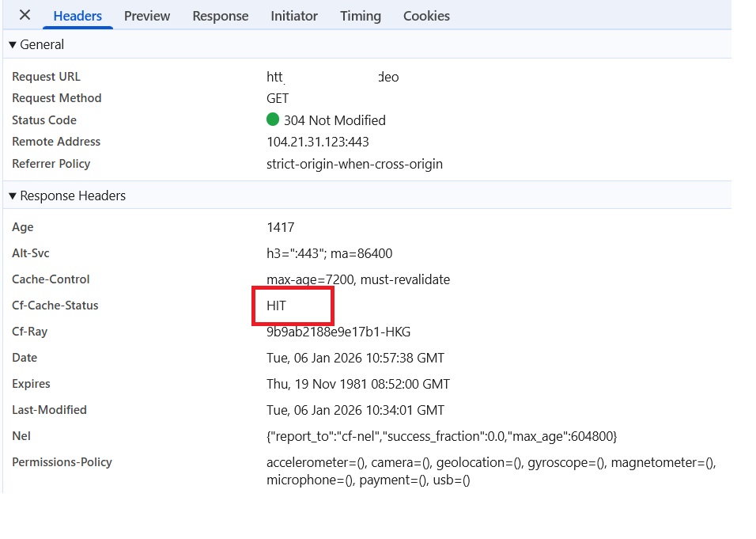Image resolution: width=756 pixels, height=539 pixels.
Task: Open the Timing tab
Action: click(x=360, y=16)
